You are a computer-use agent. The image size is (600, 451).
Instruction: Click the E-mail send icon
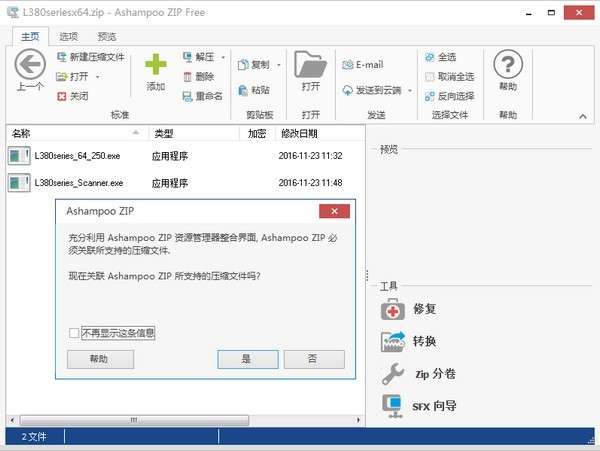click(347, 65)
